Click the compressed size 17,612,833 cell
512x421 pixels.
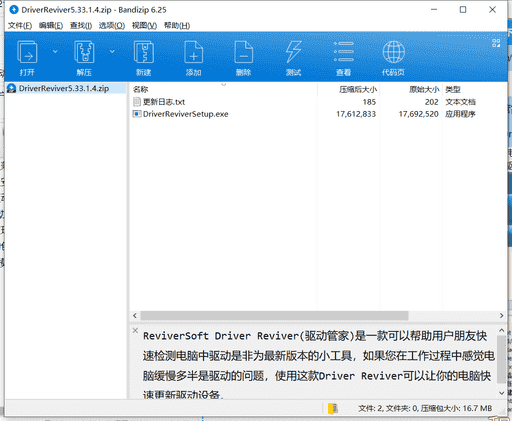click(x=356, y=114)
